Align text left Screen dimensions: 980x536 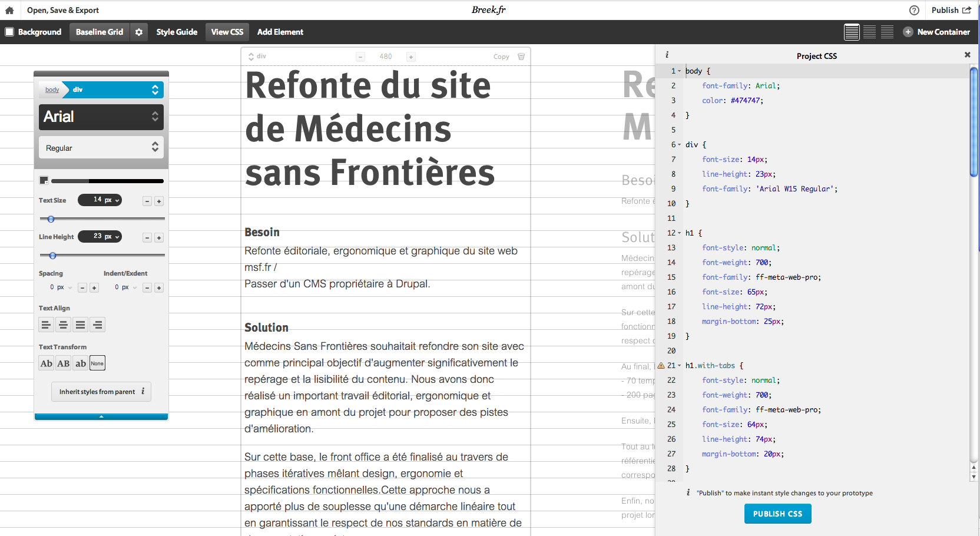click(46, 325)
